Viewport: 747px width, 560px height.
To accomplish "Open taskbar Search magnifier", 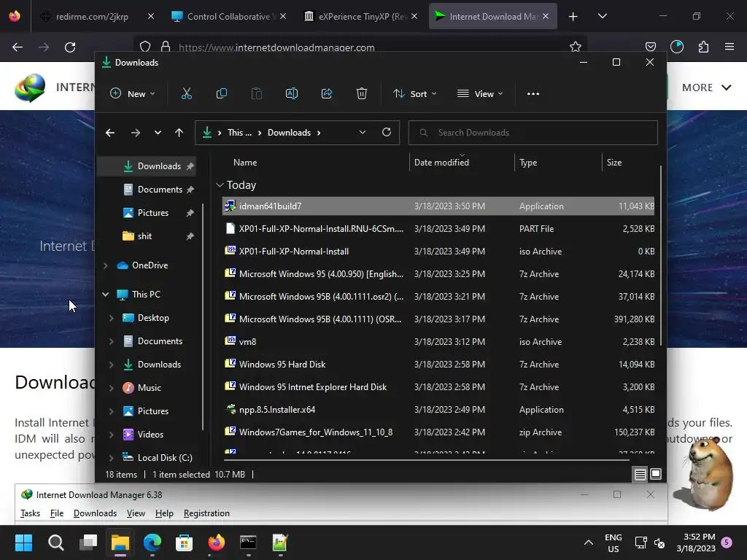I will [x=55, y=542].
